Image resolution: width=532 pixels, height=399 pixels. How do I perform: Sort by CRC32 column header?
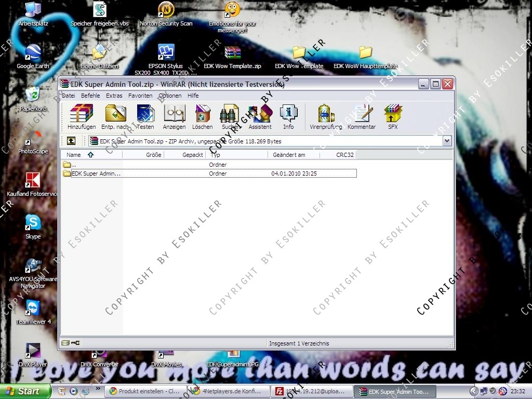[338, 155]
